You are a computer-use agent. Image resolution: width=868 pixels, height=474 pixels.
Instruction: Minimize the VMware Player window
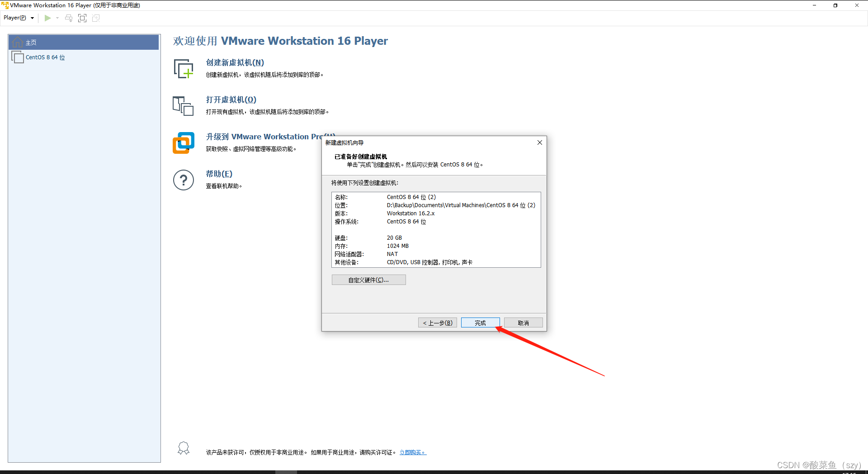[814, 5]
